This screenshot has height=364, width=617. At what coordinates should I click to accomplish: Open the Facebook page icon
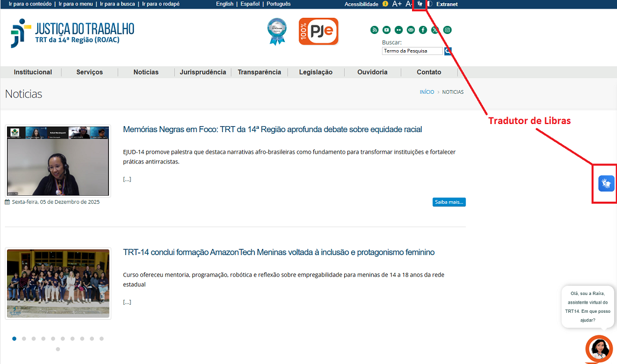tap(423, 30)
